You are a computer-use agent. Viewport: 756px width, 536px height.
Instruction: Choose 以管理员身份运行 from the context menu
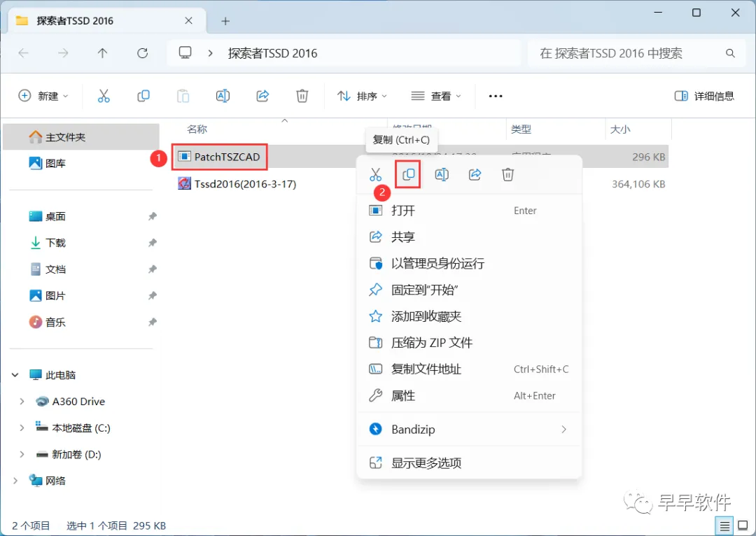pos(469,264)
